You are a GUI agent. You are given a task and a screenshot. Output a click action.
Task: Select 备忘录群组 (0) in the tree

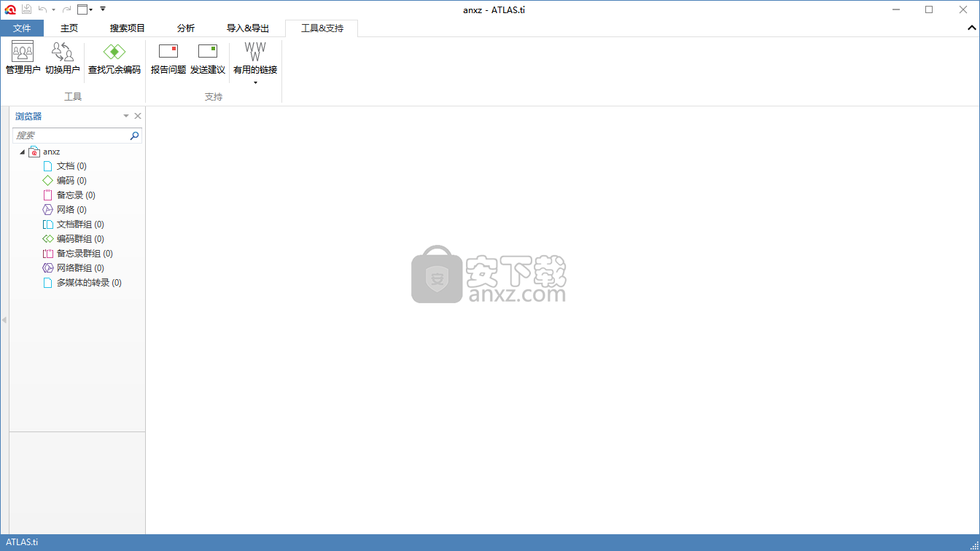click(85, 254)
